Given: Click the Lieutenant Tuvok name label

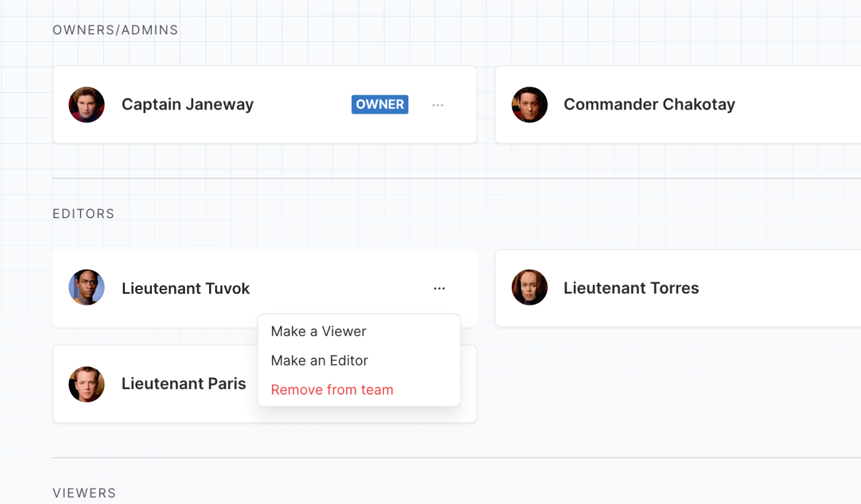Looking at the screenshot, I should (x=186, y=288).
